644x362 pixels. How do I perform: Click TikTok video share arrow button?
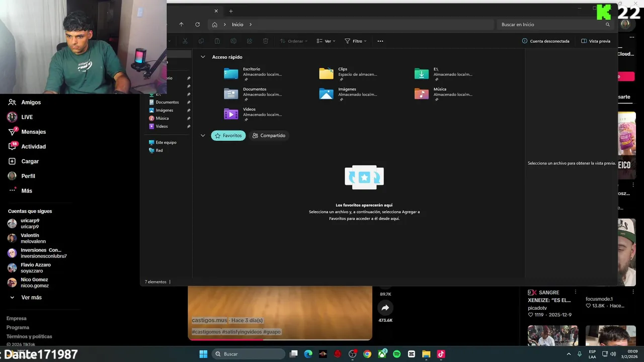click(x=385, y=308)
